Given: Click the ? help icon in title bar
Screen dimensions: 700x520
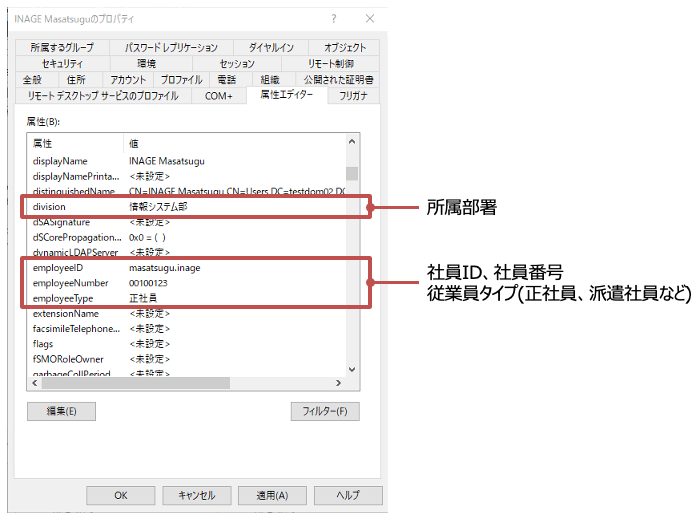Looking at the screenshot, I should 333,18.
